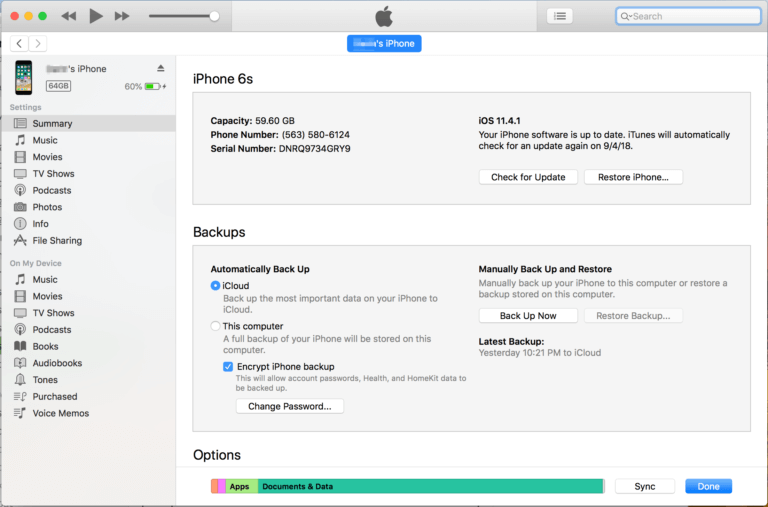Click the Podcasts icon under On My Device

[20, 329]
